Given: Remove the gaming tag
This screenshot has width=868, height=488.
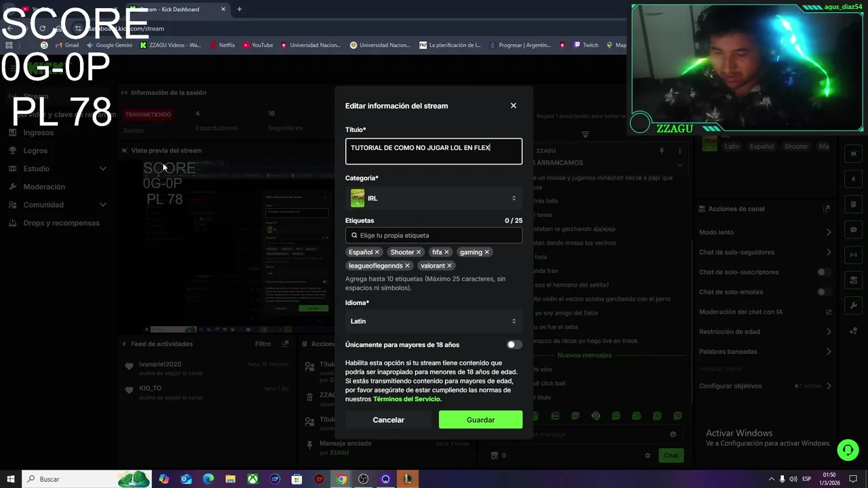Looking at the screenshot, I should (x=487, y=252).
